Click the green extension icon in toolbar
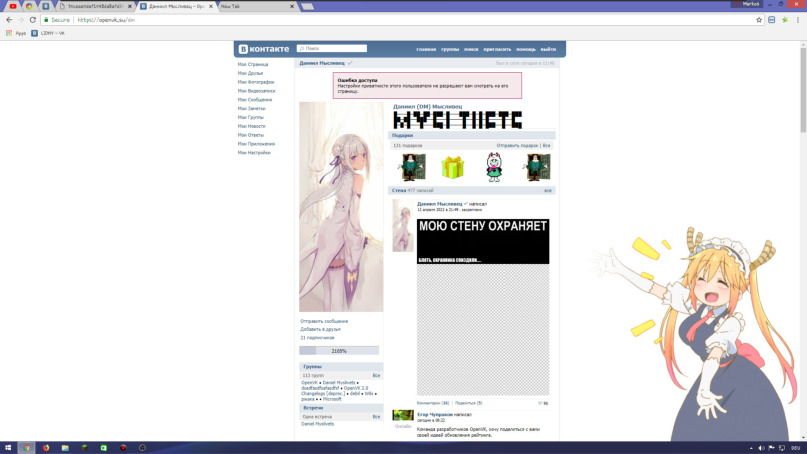This screenshot has height=454, width=807. pos(785,20)
